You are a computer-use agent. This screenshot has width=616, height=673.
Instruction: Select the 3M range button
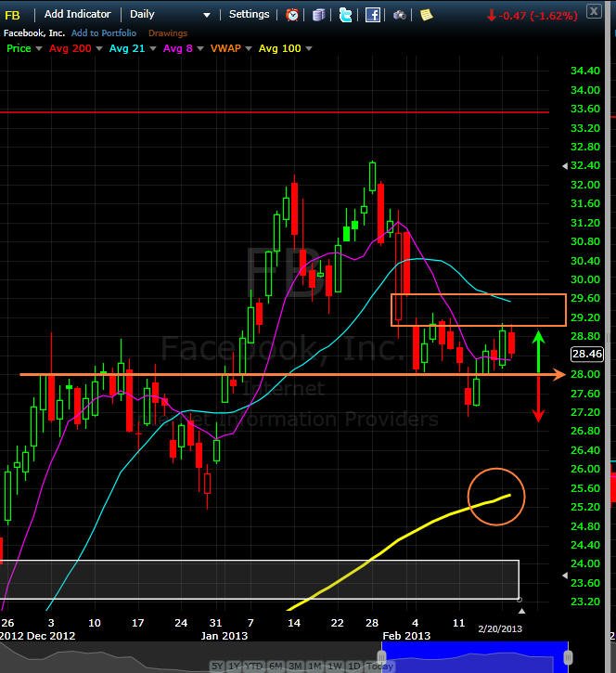coord(295,667)
